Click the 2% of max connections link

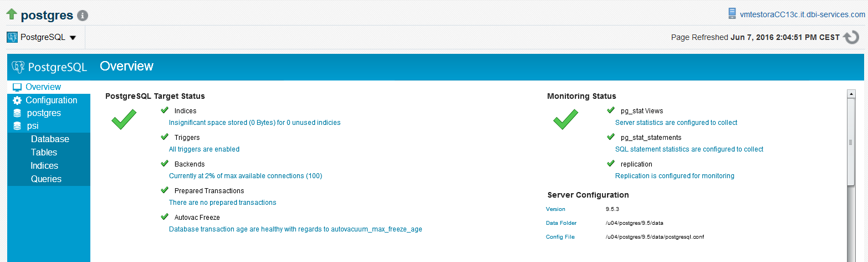tap(246, 176)
